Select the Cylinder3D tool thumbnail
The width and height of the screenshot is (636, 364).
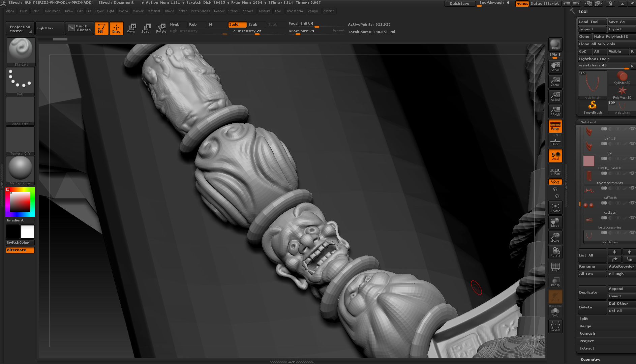tap(622, 78)
